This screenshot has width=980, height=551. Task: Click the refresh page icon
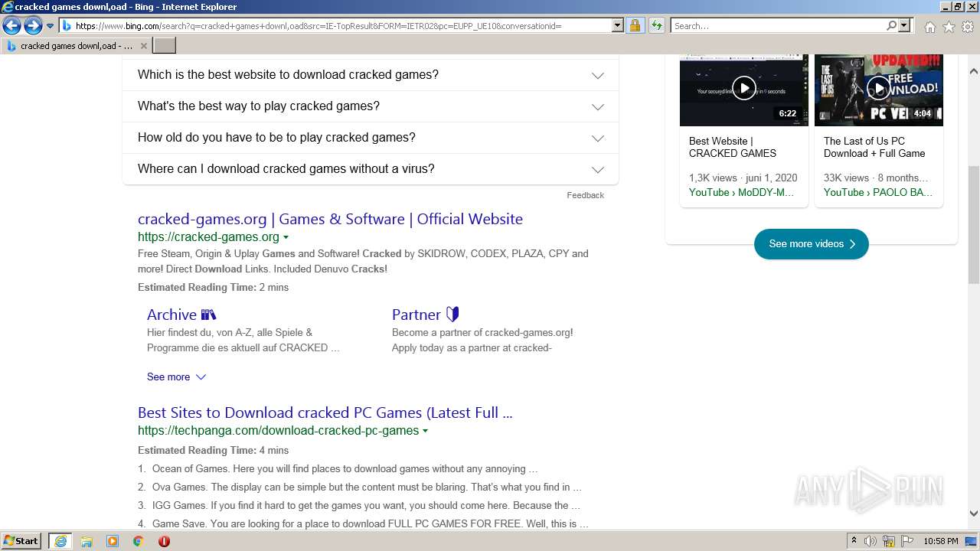click(x=656, y=26)
